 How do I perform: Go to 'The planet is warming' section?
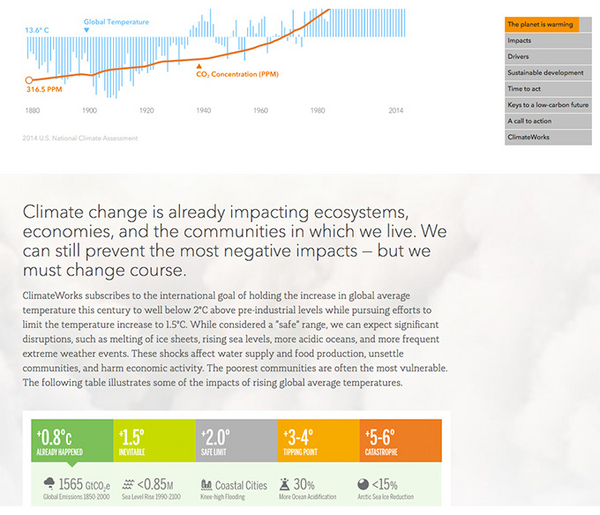[541, 24]
